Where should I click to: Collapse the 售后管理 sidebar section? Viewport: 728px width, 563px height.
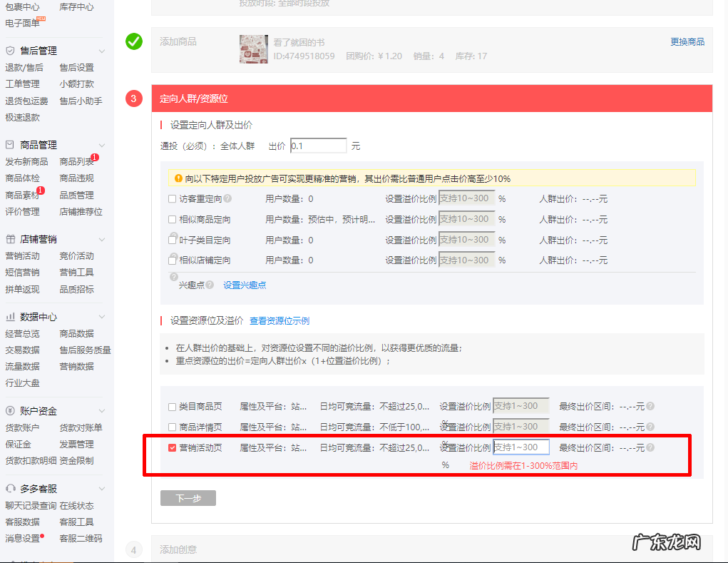[102, 50]
